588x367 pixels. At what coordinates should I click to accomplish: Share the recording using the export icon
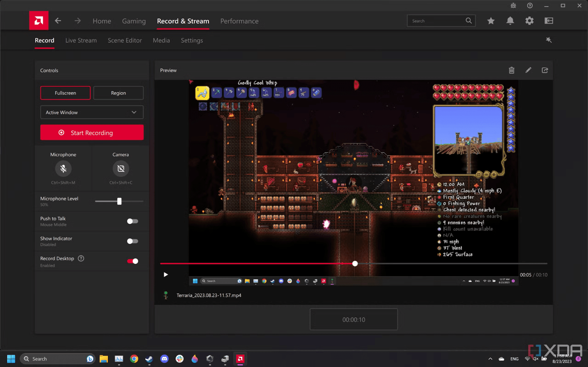click(x=545, y=70)
